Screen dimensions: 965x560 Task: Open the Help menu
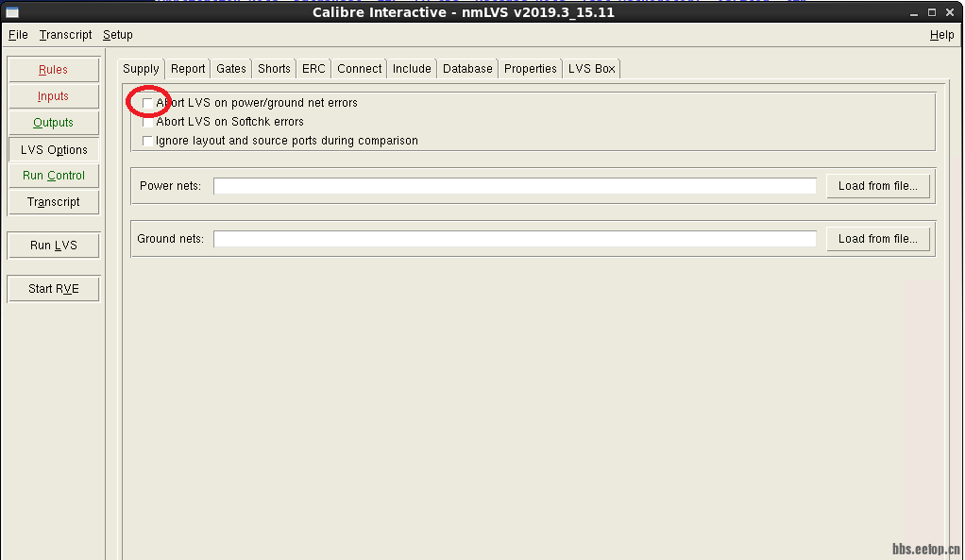click(941, 35)
